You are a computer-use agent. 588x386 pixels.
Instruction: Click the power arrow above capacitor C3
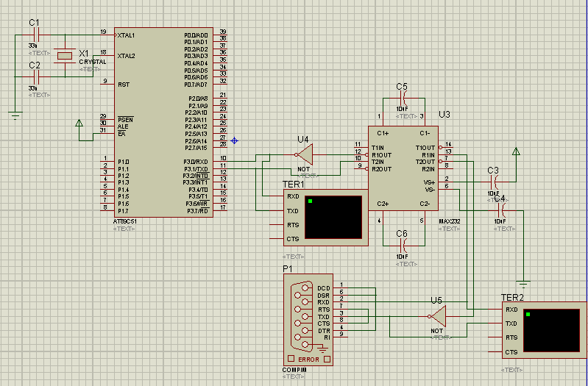point(517,152)
